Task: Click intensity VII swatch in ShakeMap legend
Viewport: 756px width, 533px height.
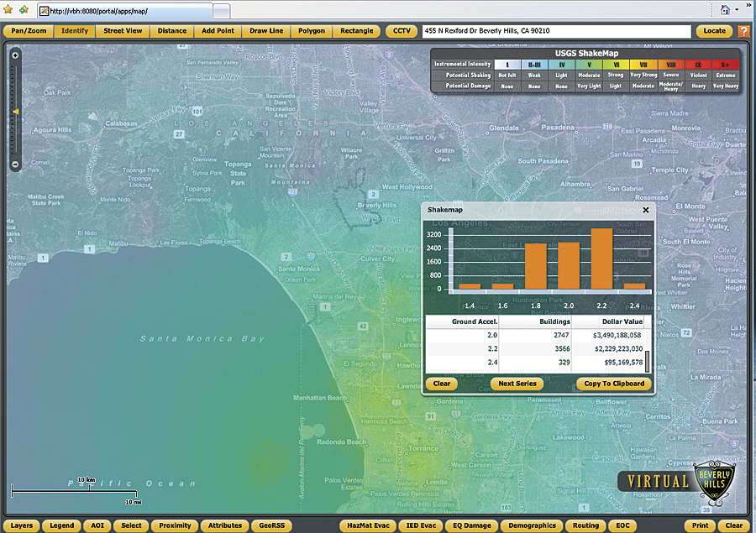Action: pyautogui.click(x=643, y=65)
